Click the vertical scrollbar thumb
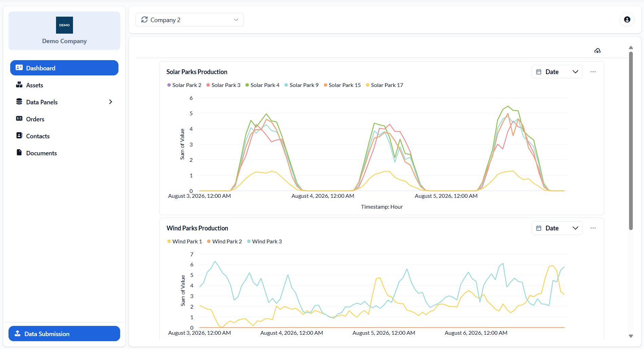This screenshot has height=349, width=644. [631, 141]
